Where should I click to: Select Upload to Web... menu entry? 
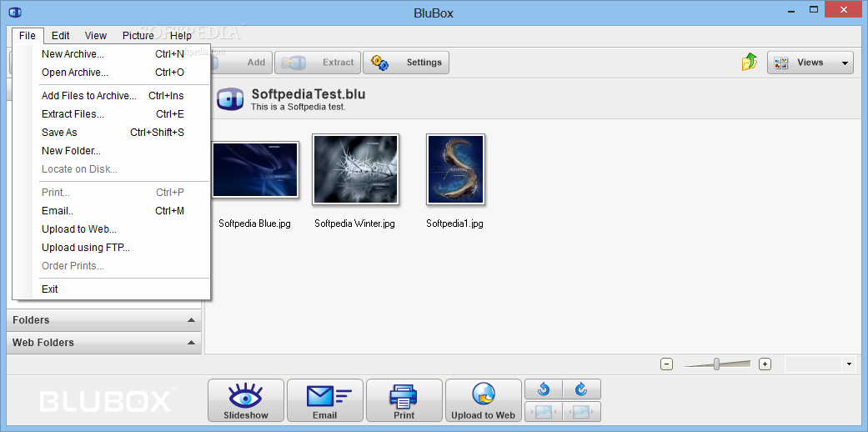(113, 229)
